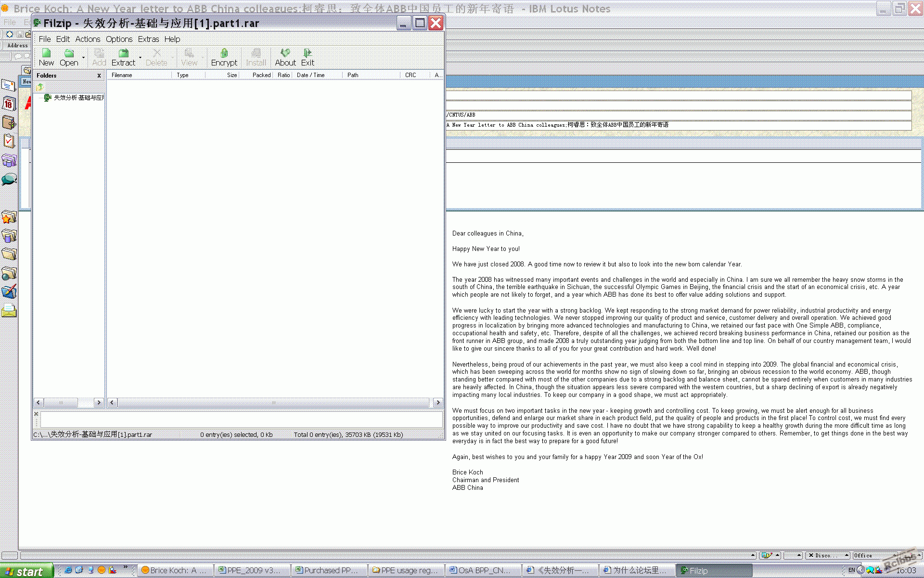Close the Filzip message pane with X

36,414
